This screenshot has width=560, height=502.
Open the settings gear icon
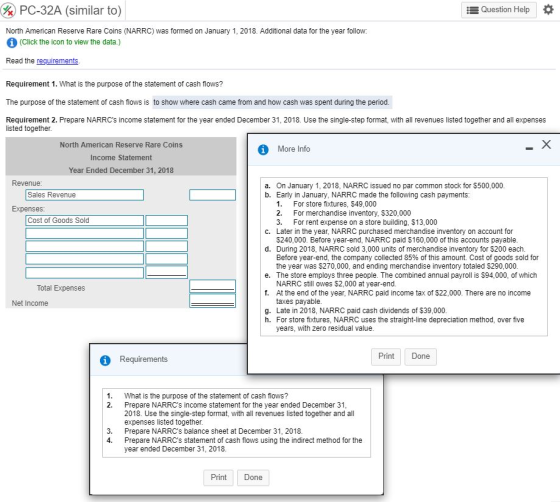click(548, 10)
